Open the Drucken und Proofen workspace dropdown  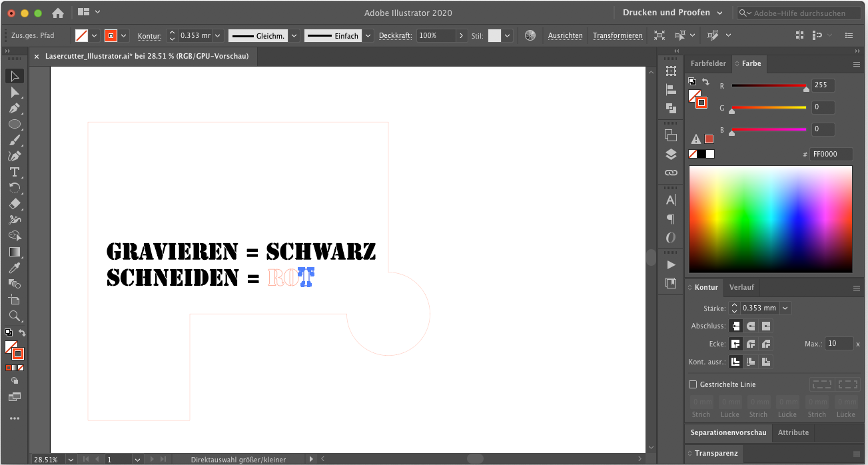(673, 13)
